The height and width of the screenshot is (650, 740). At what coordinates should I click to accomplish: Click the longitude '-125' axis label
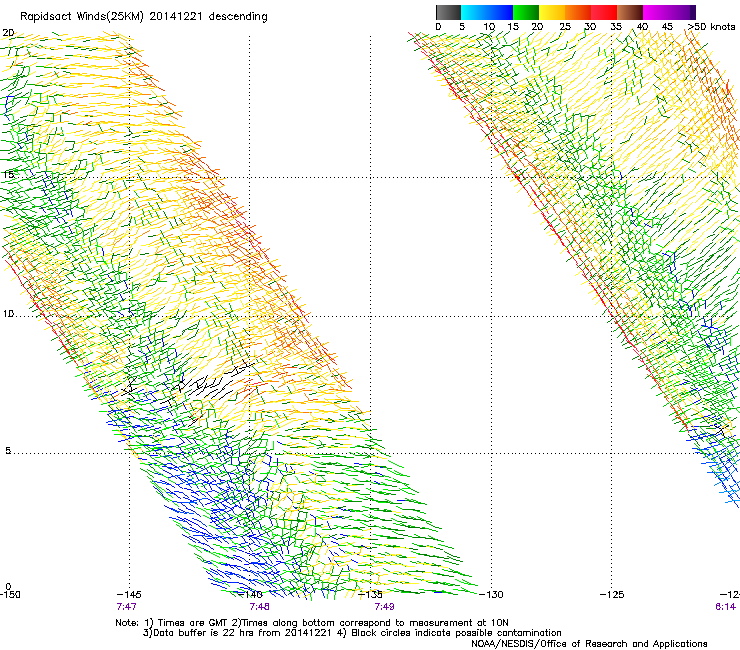[612, 595]
